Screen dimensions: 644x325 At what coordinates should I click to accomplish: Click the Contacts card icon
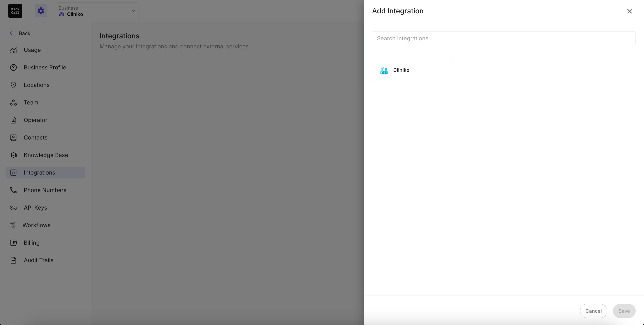tap(14, 138)
